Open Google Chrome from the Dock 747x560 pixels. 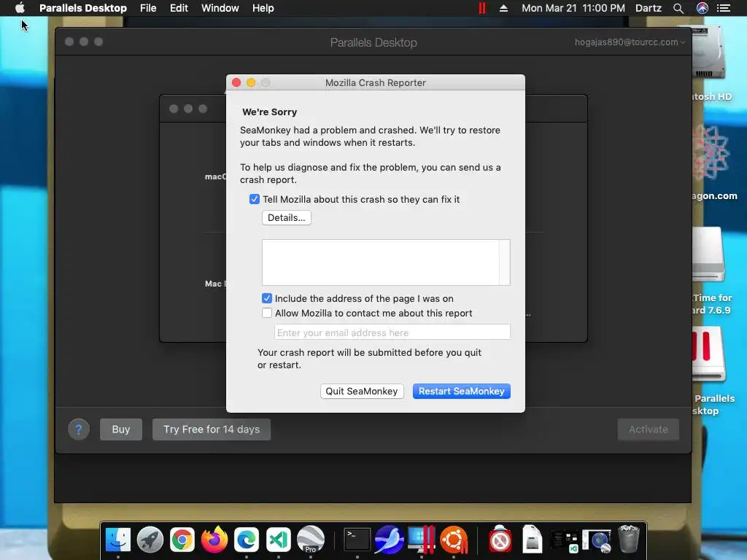pyautogui.click(x=182, y=540)
